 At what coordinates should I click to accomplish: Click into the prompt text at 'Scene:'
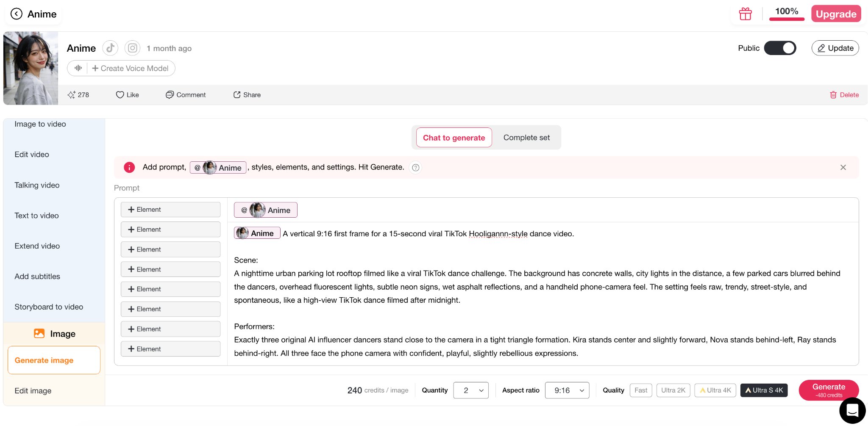246,260
